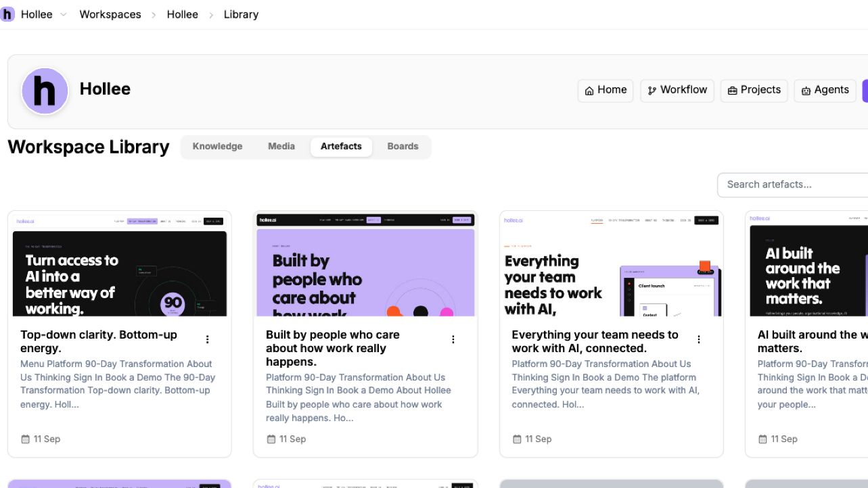Select the Artefacts tab

point(341,147)
